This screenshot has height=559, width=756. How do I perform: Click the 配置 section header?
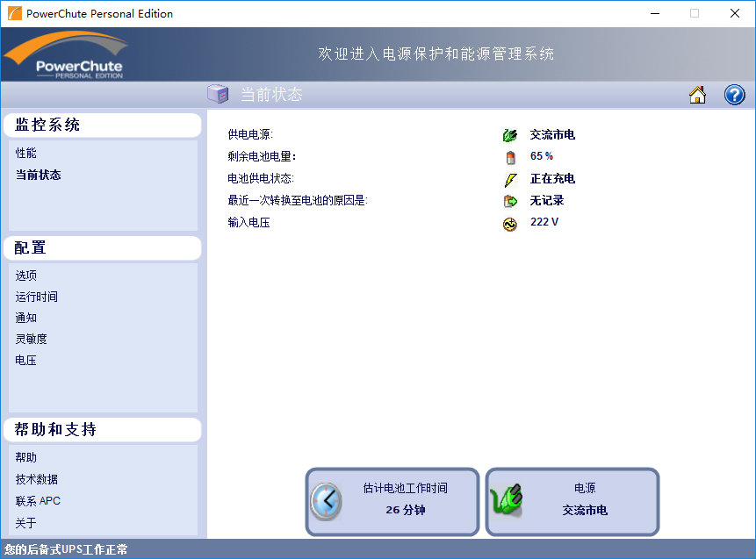[x=102, y=248]
